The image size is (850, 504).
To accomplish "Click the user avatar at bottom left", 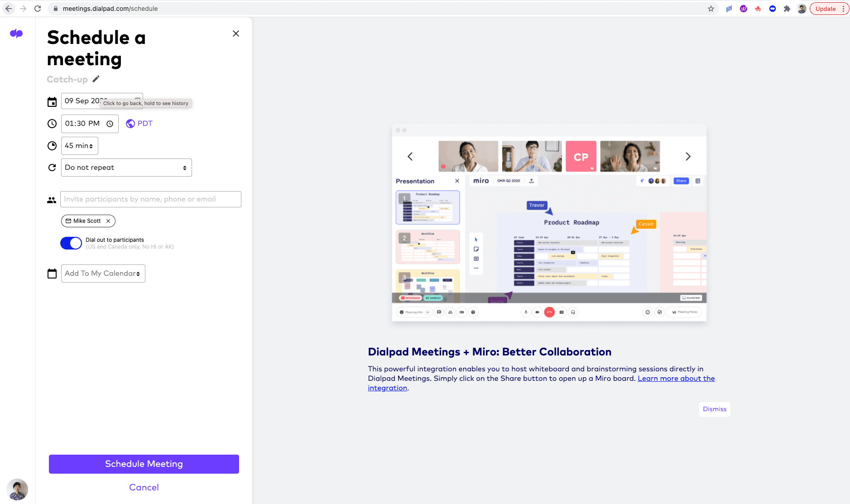I will click(x=17, y=489).
